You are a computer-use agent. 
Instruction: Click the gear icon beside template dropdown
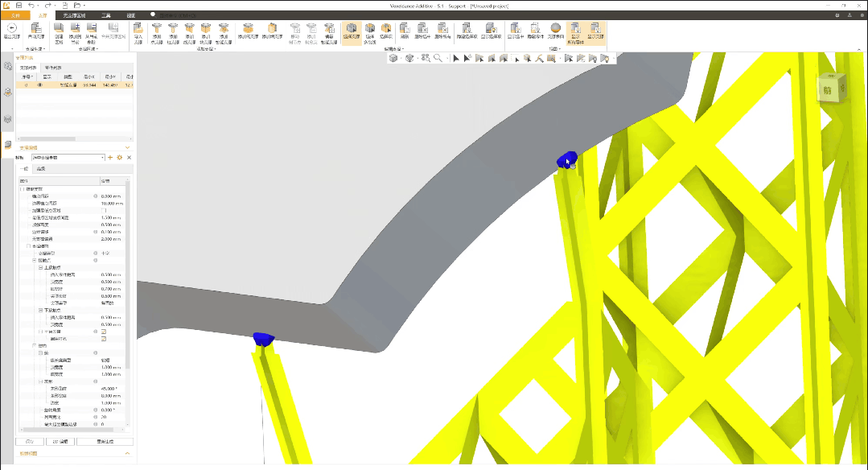click(119, 157)
